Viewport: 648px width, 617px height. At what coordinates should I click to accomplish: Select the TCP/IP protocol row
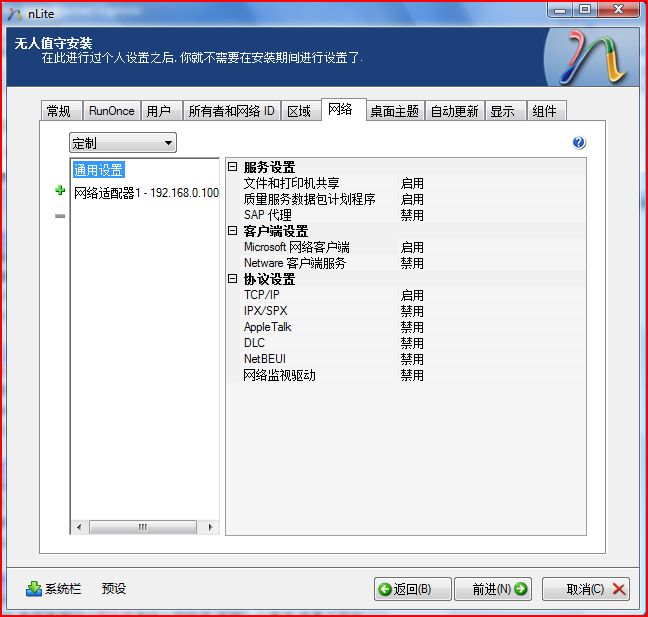coord(406,295)
